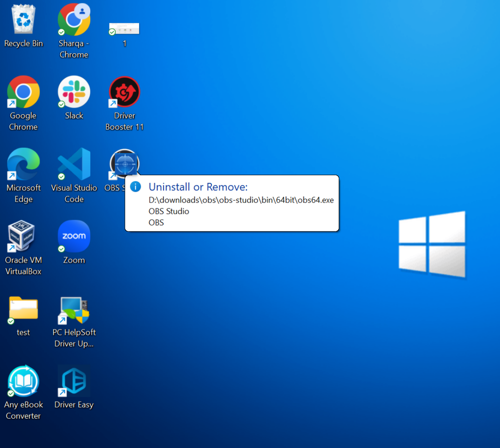Open Visual Studio Code icon

(74, 164)
